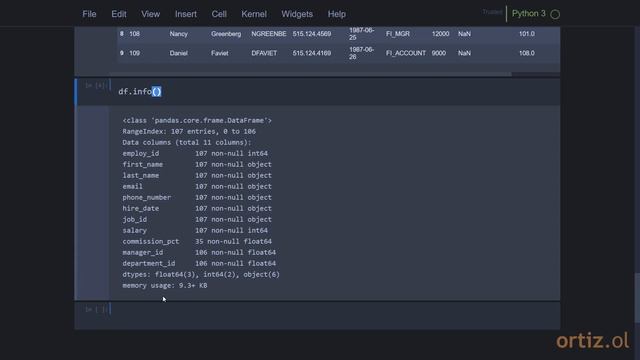Image resolution: width=640 pixels, height=360 pixels.
Task: Open the Widgets menu
Action: (297, 14)
